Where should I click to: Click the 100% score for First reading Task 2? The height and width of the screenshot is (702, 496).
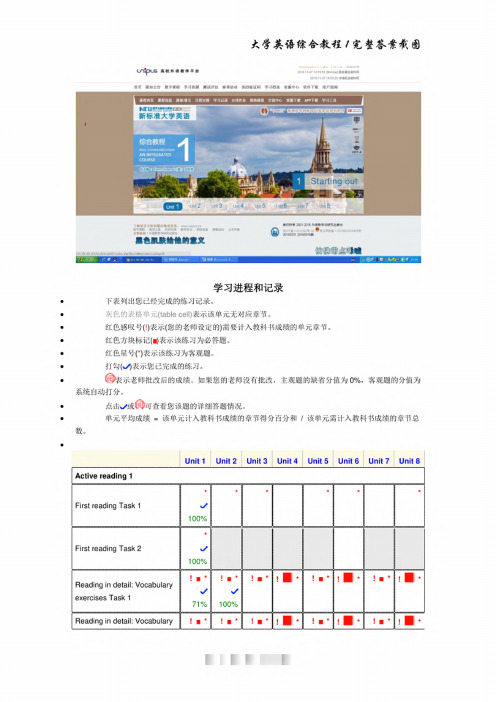point(197,561)
